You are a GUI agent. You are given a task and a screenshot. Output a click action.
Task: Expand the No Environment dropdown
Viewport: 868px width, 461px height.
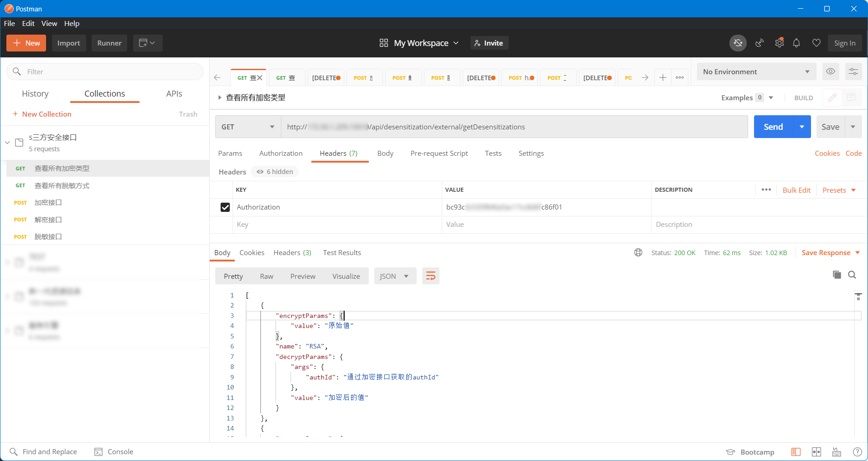tap(756, 72)
